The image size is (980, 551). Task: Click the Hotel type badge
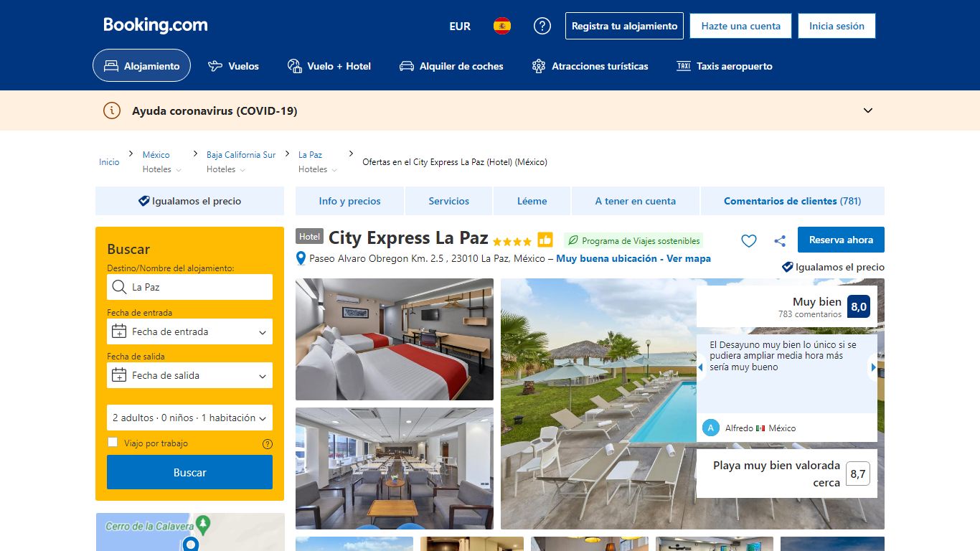[310, 237]
